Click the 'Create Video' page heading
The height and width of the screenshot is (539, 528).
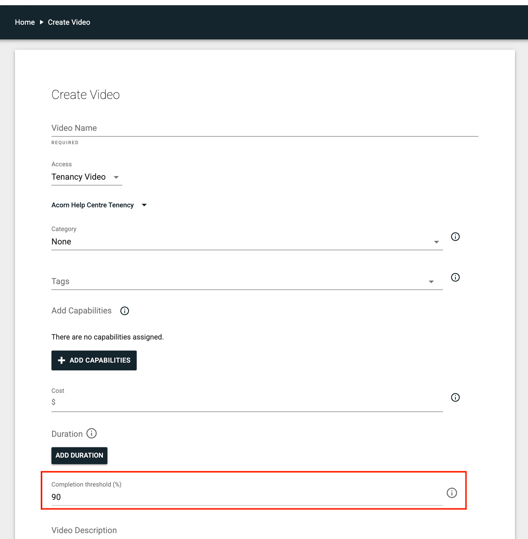86,95
